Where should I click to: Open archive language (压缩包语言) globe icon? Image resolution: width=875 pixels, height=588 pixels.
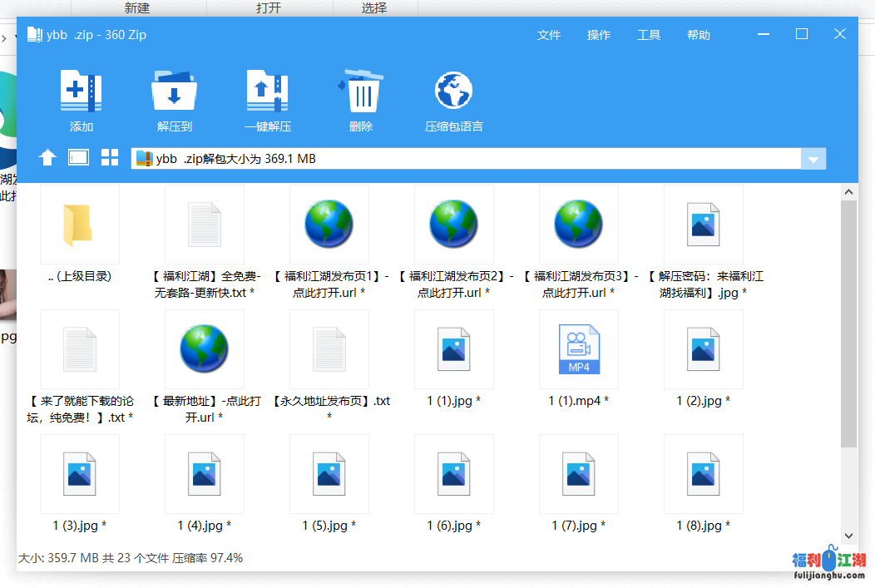click(453, 92)
